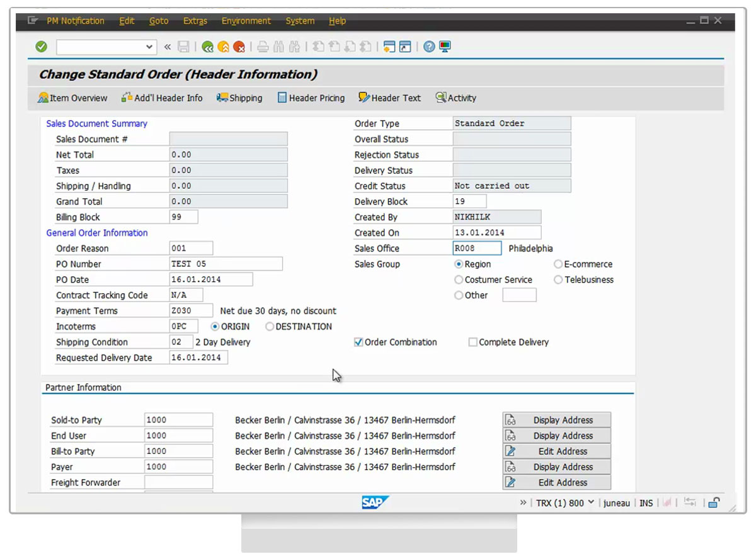Choose the E-commerce sales group option
756x559 pixels.
point(558,264)
